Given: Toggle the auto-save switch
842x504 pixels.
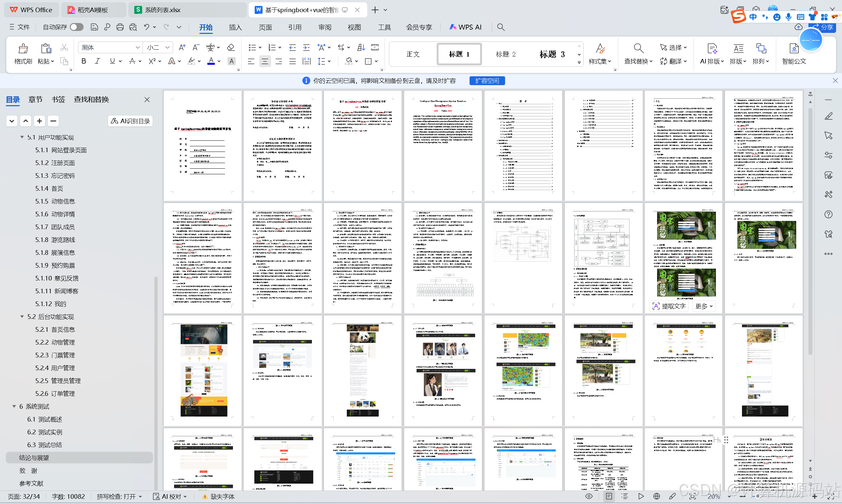Looking at the screenshot, I should pyautogui.click(x=76, y=27).
